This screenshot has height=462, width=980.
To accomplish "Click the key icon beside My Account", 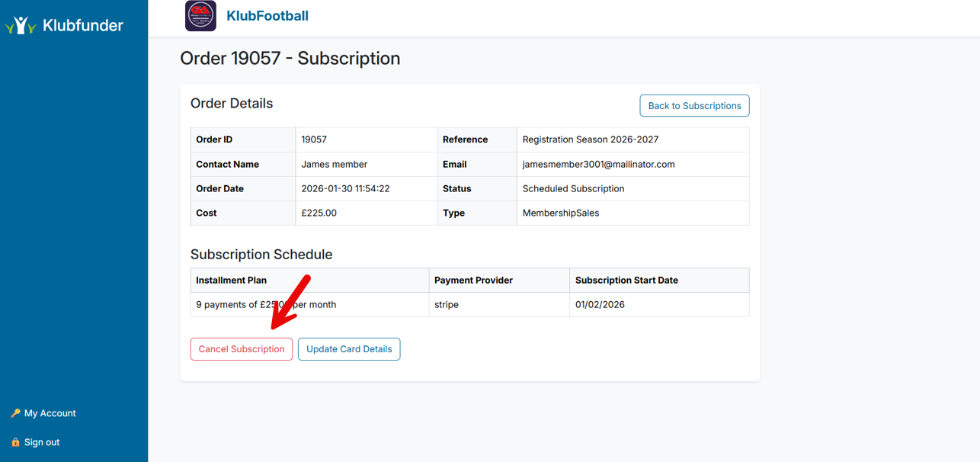I will coord(15,413).
